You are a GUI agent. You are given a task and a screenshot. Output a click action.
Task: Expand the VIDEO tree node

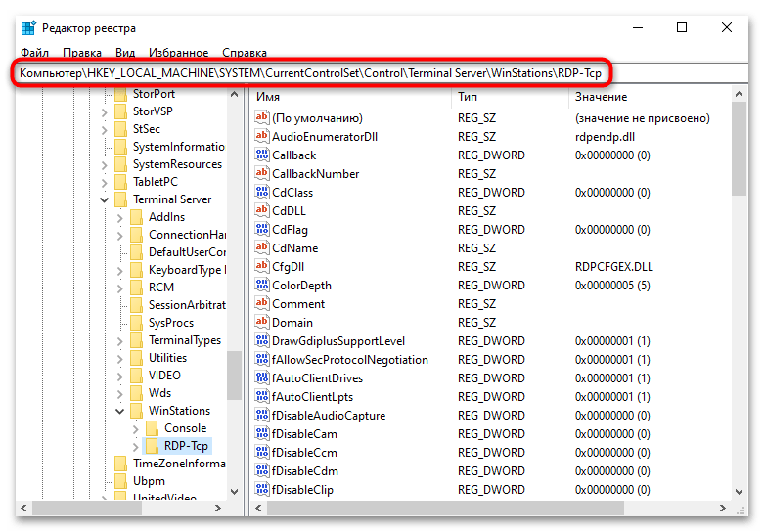pos(120,377)
